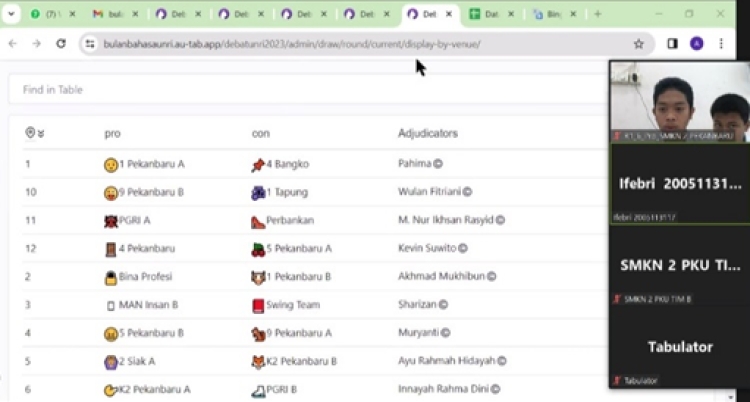
Task: Sort the table by the pro column
Action: [112, 133]
